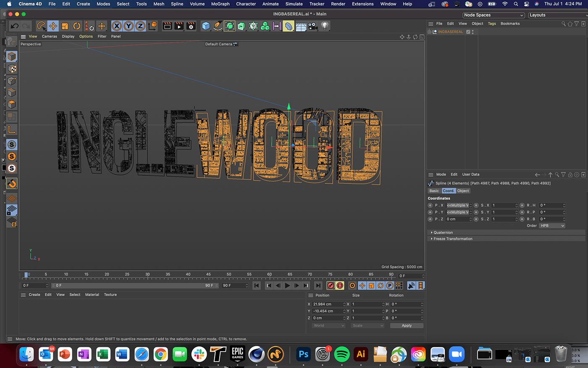
Task: Toggle the X axis lock
Action: (x=117, y=26)
